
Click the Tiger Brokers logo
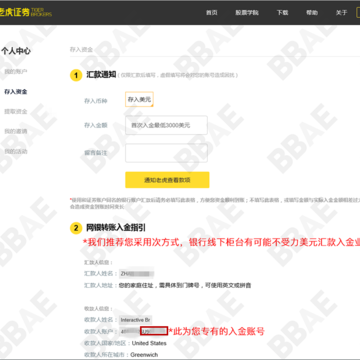coord(26,13)
